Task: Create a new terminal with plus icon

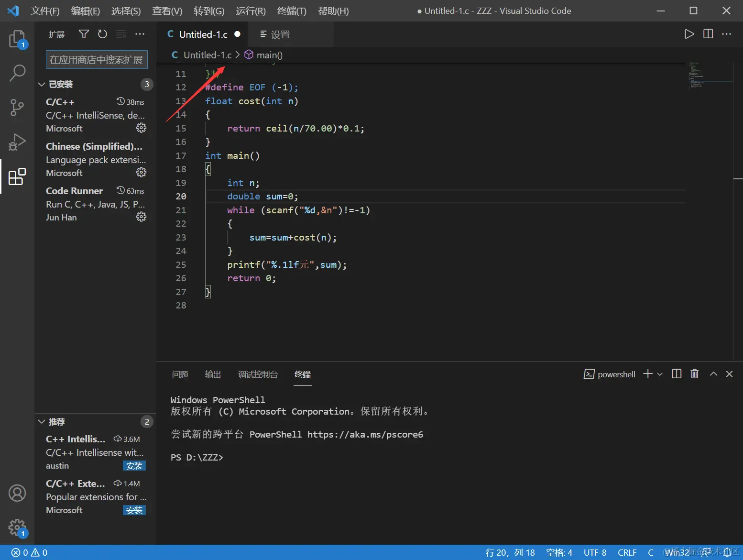Action: tap(648, 374)
